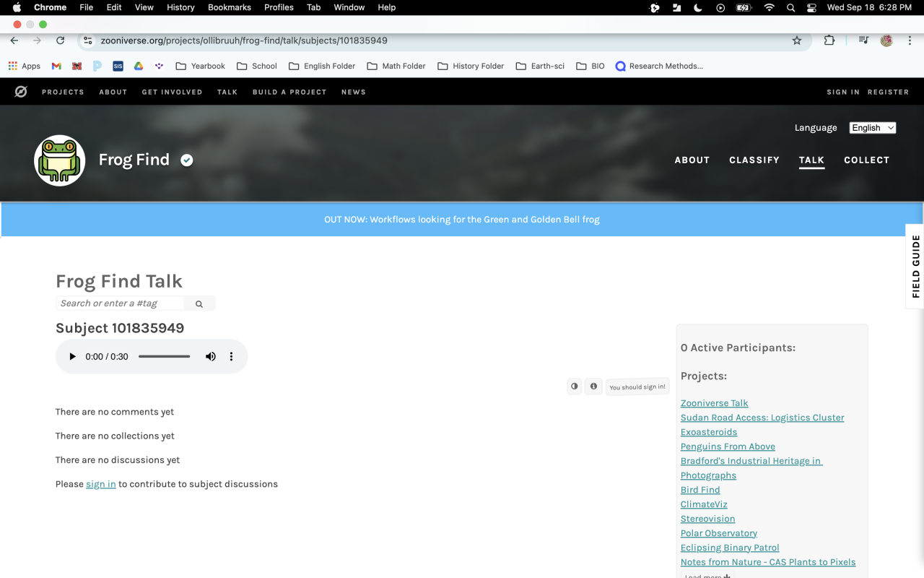Open Zooniverse Talk project link
This screenshot has width=924, height=578.
coord(715,403)
